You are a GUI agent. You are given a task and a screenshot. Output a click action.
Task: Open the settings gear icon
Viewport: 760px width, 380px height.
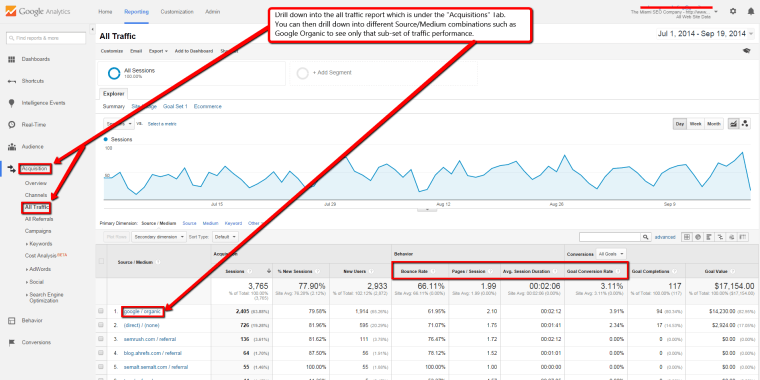pyautogui.click(x=733, y=11)
